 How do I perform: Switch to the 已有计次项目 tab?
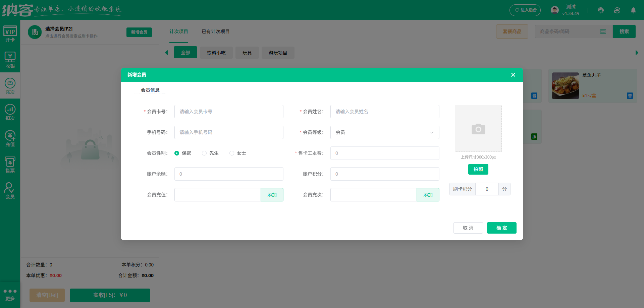click(x=215, y=32)
